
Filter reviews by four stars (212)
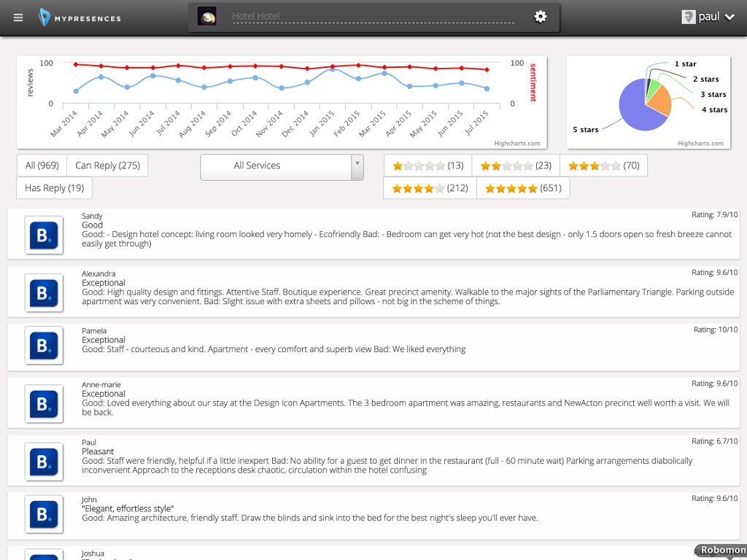point(430,188)
